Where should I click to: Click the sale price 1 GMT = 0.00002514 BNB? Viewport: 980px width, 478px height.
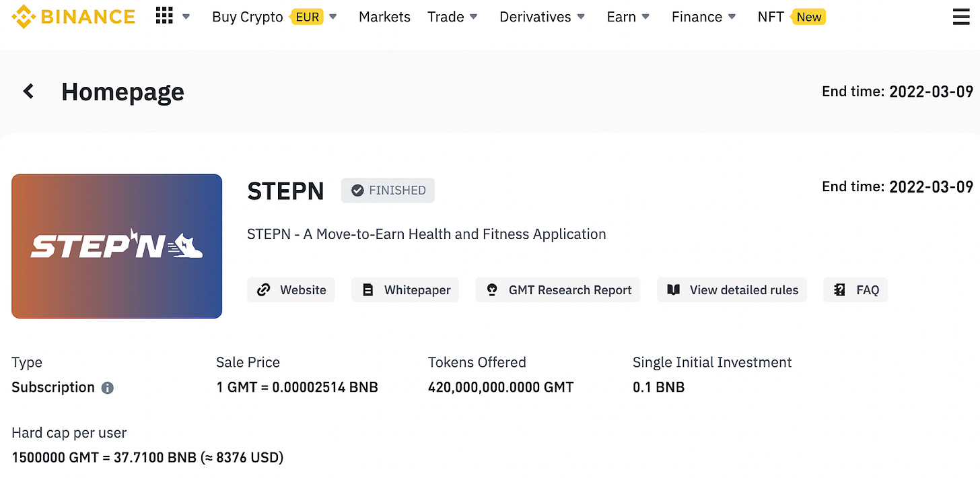click(x=297, y=387)
